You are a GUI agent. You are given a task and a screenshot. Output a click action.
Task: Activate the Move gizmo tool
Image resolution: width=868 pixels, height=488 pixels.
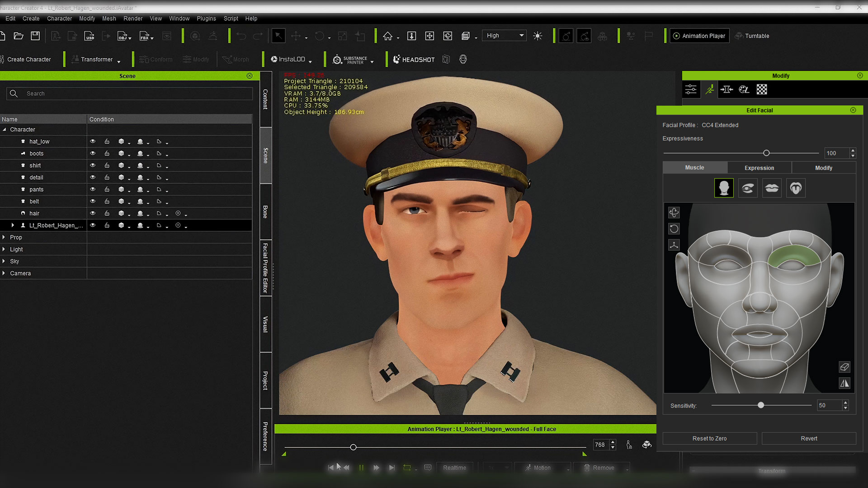(296, 36)
